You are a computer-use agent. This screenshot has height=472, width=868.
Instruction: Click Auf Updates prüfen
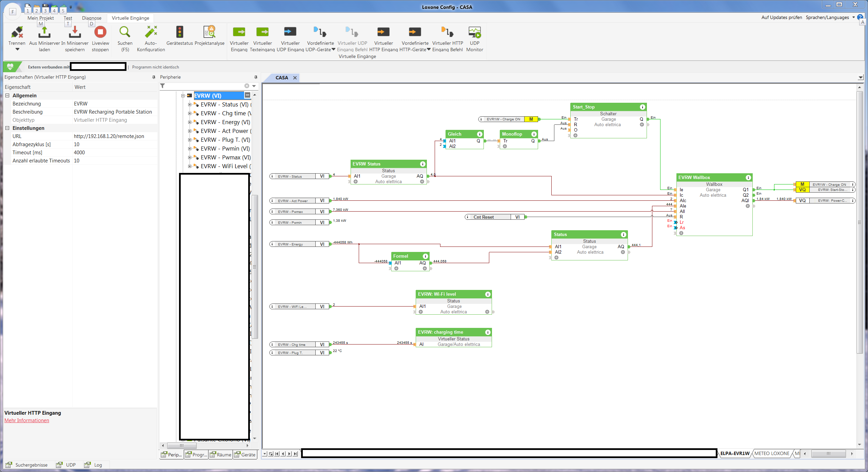coord(782,17)
